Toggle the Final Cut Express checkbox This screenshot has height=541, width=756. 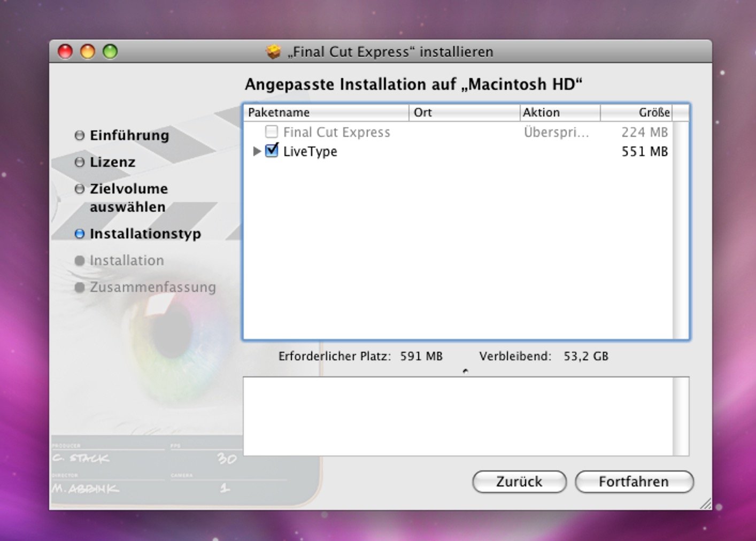coord(272,132)
